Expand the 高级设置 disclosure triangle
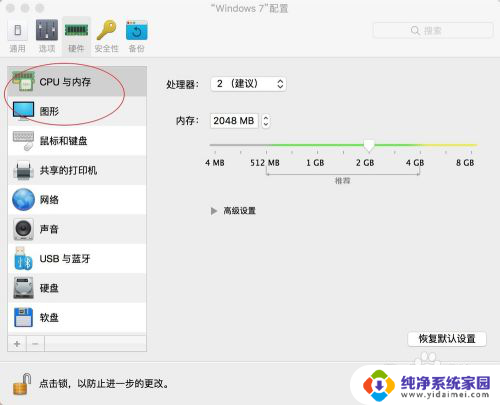500x405 pixels. 214,211
